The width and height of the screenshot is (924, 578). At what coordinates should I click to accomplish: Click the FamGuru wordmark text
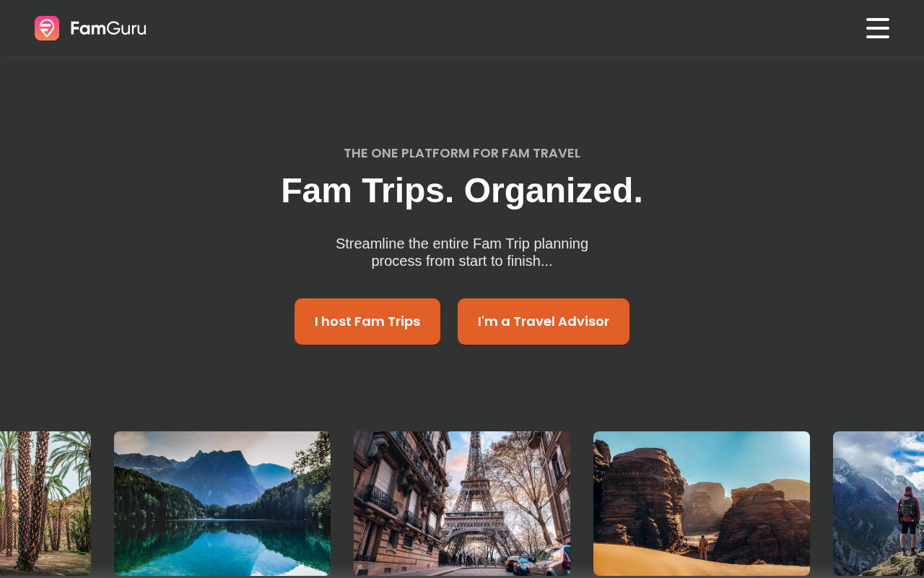click(x=108, y=28)
